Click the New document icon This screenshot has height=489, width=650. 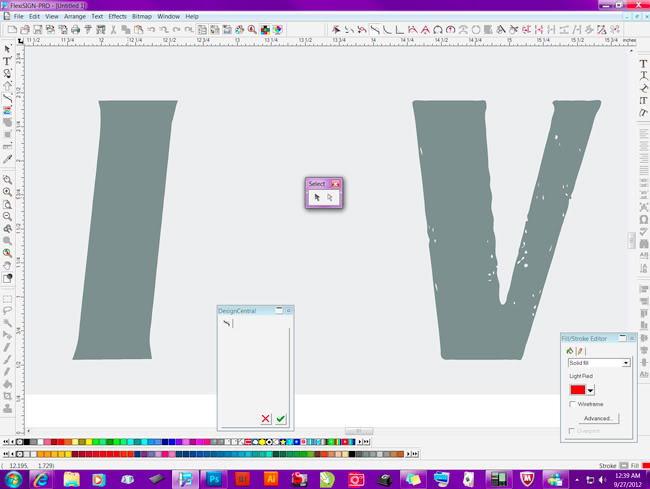pyautogui.click(x=12, y=29)
